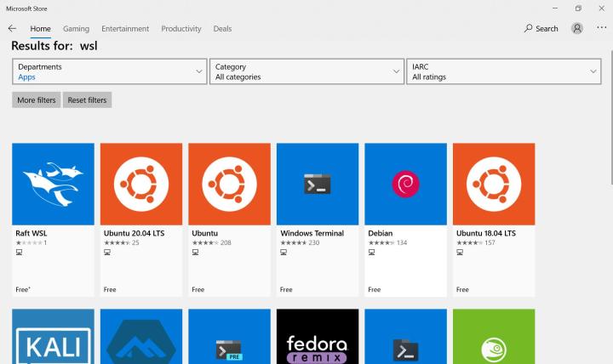Open the Windows Terminal Preview tile
Screen dimensions: 613x364
[229, 337]
